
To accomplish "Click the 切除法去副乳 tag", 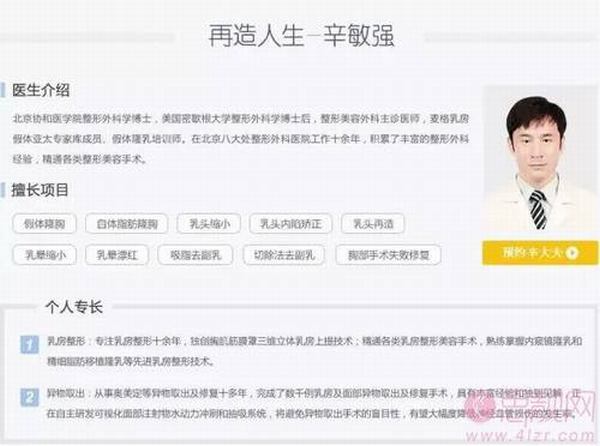I will pos(284,255).
